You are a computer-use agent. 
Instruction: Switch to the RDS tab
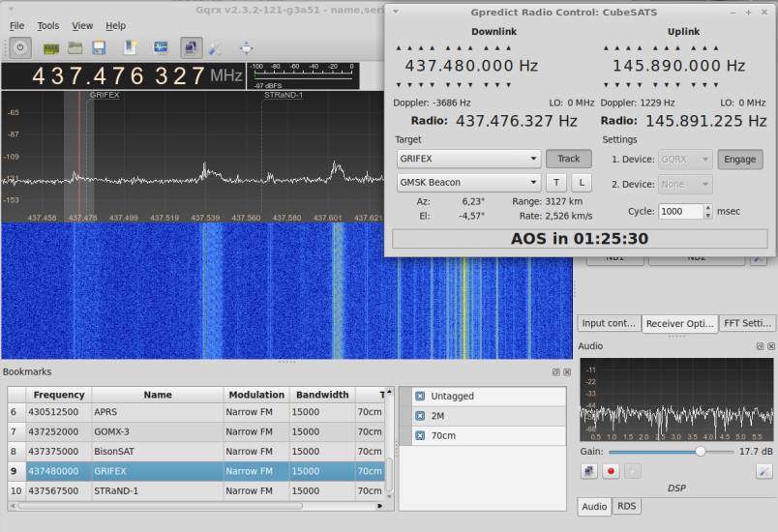(x=627, y=506)
